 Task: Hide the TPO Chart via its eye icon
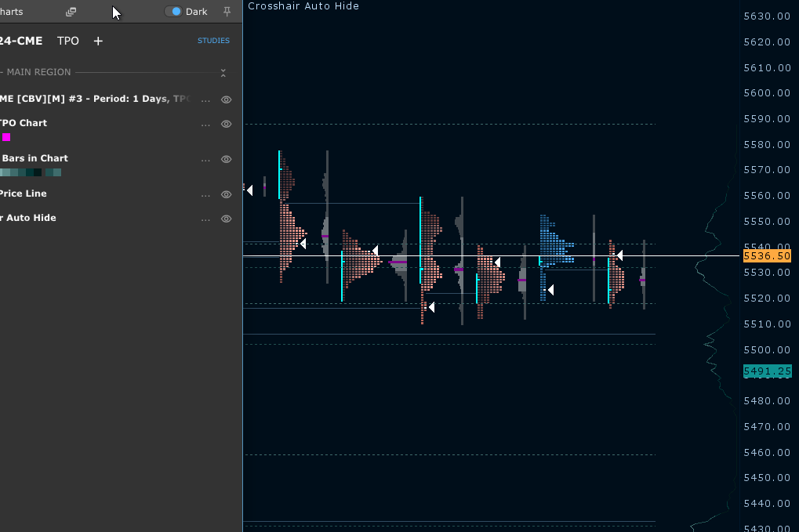tap(226, 124)
